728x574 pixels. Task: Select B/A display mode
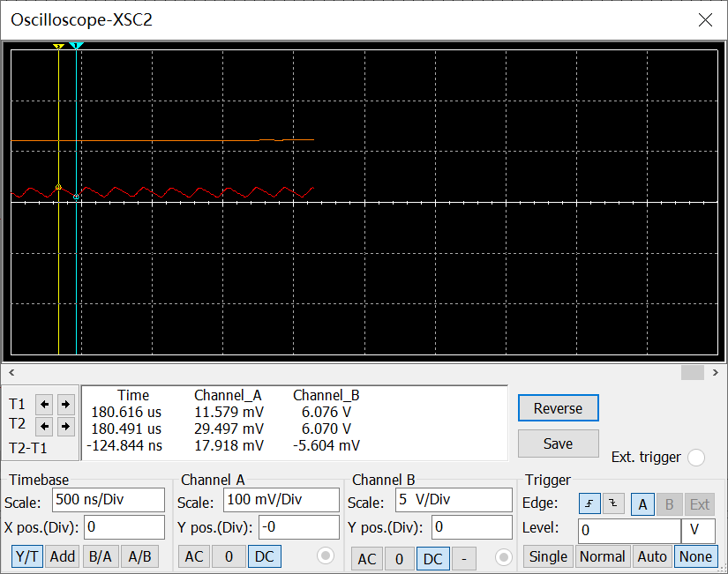pos(101,556)
